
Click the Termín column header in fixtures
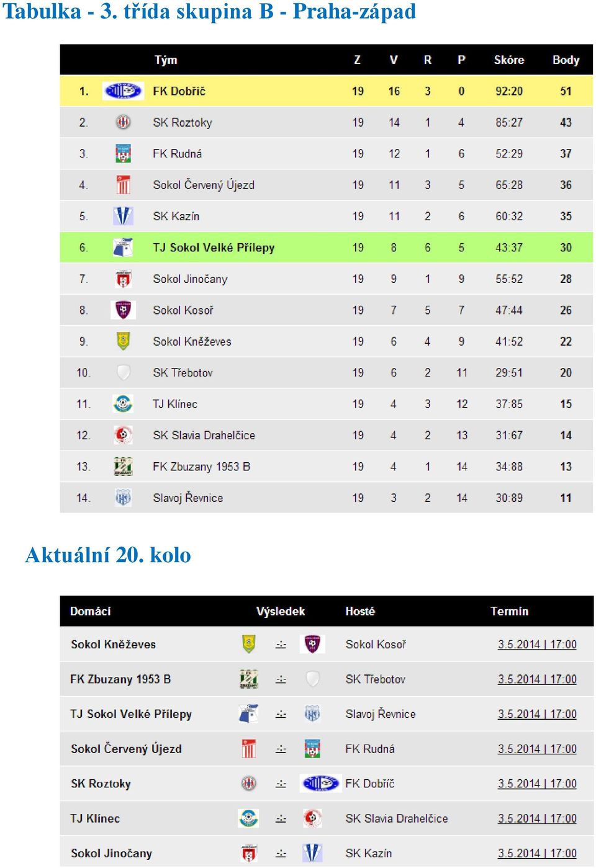[509, 611]
